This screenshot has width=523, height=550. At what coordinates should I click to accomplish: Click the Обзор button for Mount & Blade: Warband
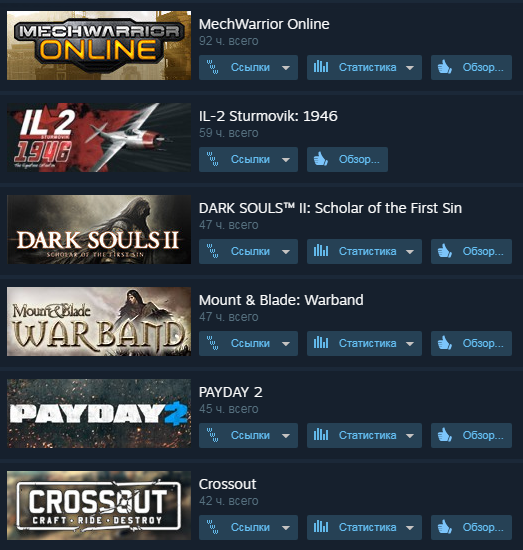[471, 343]
